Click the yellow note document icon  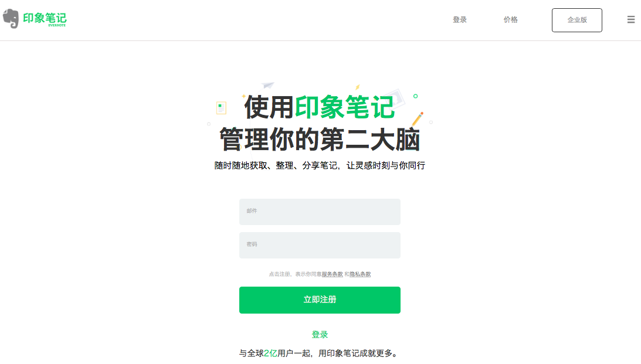coord(221,108)
